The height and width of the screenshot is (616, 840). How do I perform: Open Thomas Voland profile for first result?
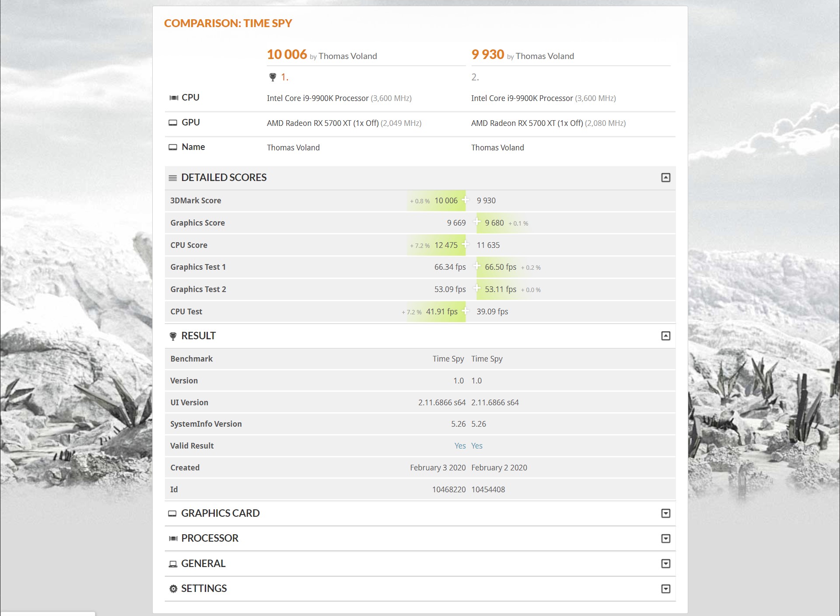coord(348,56)
